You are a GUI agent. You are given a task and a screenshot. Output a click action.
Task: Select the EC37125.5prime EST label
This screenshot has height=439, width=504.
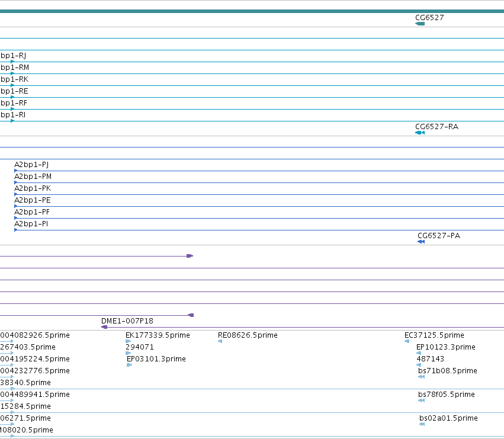tap(434, 335)
